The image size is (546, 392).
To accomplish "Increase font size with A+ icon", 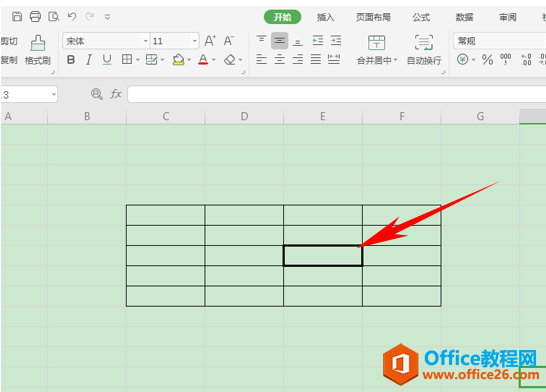I will click(x=210, y=41).
